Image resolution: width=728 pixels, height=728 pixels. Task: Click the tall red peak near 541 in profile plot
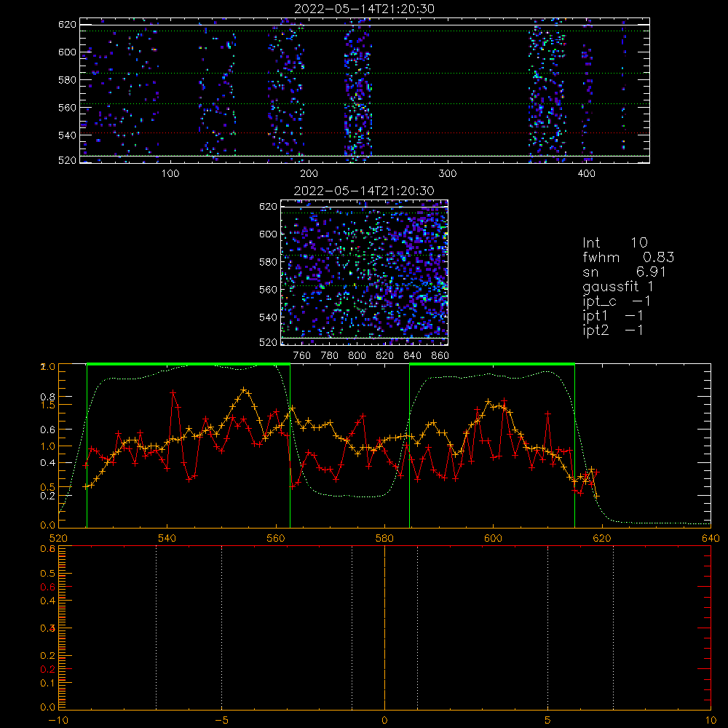173,392
